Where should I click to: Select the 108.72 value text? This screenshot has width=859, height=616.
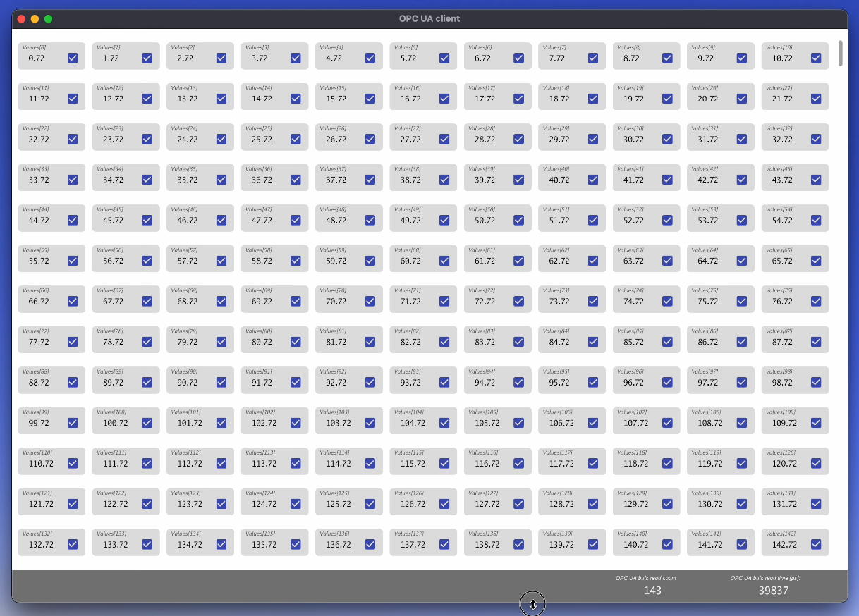coord(709,424)
